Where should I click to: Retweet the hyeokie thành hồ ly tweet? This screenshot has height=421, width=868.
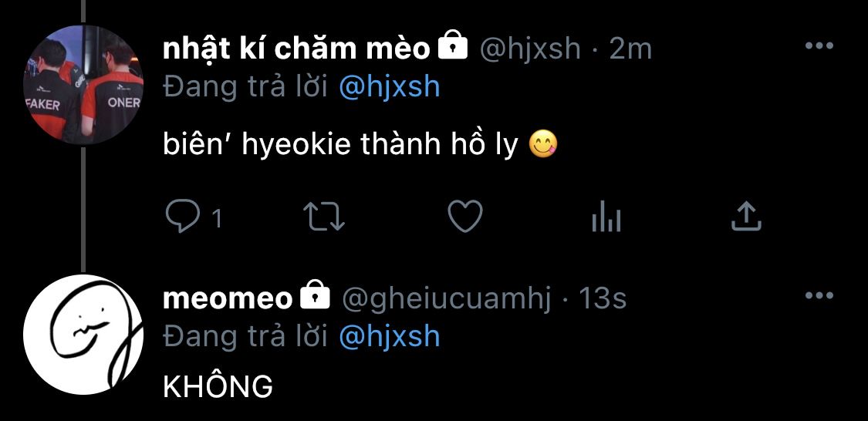coord(325,217)
